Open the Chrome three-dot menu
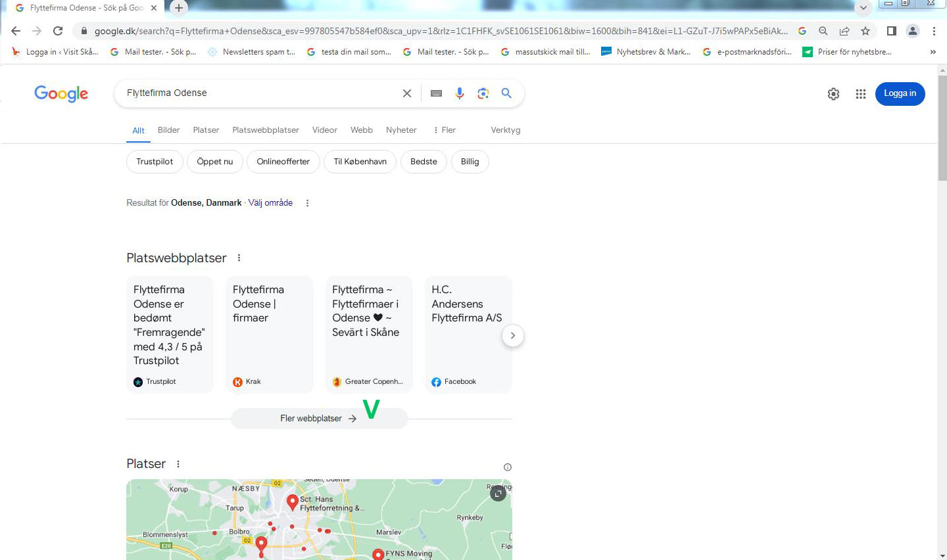Screen dimensions: 947x560 934,31
